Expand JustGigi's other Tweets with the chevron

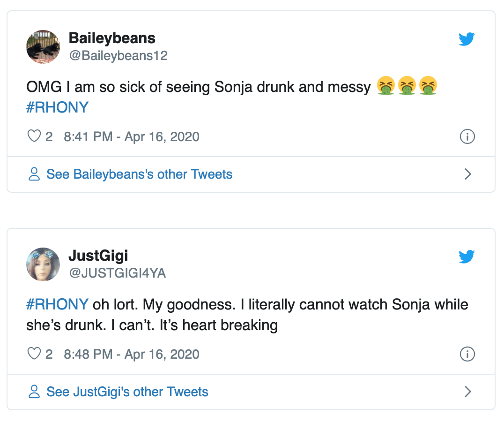(467, 392)
